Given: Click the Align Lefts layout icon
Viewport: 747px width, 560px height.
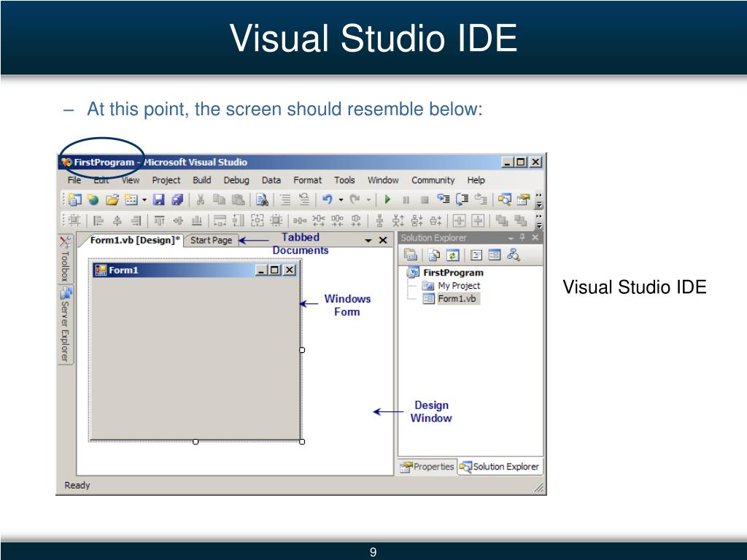Looking at the screenshot, I should [98, 220].
